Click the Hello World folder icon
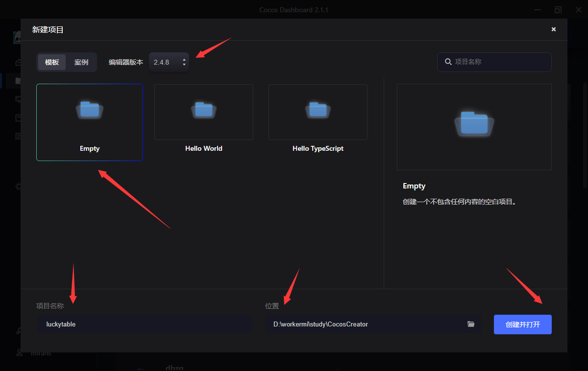The height and width of the screenshot is (371, 588). point(204,110)
